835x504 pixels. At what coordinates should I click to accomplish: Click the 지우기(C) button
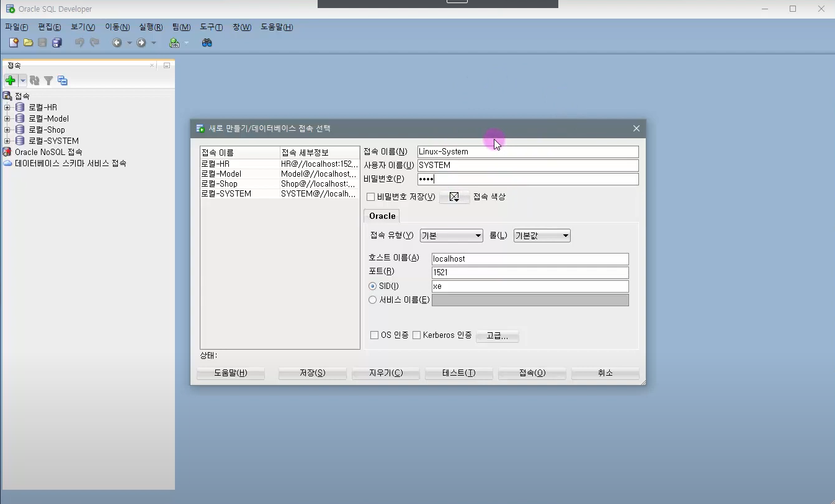[386, 373]
